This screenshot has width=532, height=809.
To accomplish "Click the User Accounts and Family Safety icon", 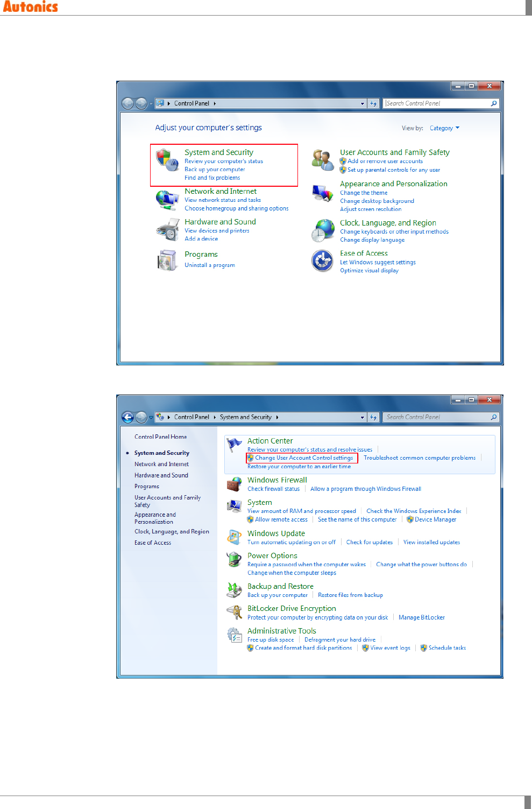I will [323, 160].
